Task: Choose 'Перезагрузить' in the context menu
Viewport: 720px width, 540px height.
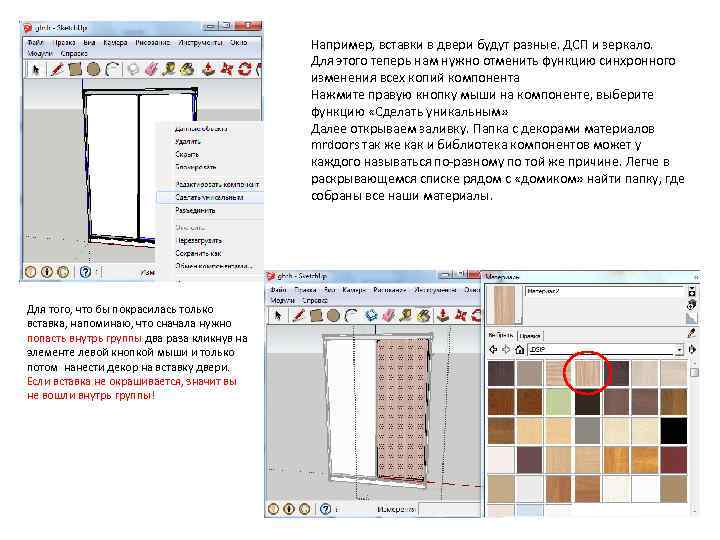Action: 198,240
